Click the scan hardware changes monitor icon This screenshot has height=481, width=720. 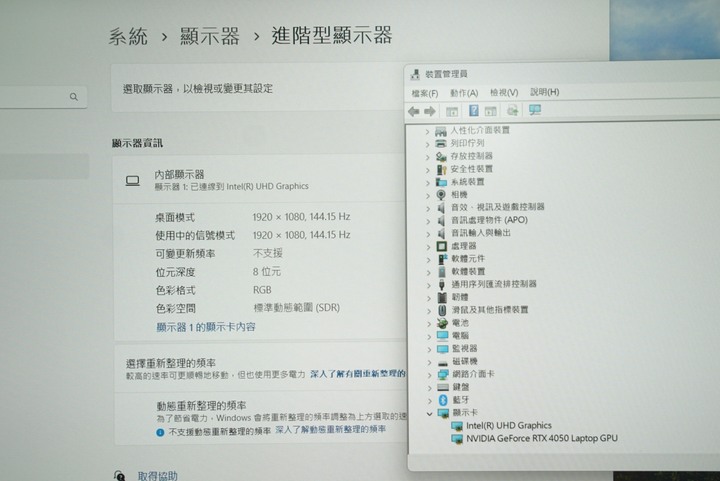pos(535,110)
